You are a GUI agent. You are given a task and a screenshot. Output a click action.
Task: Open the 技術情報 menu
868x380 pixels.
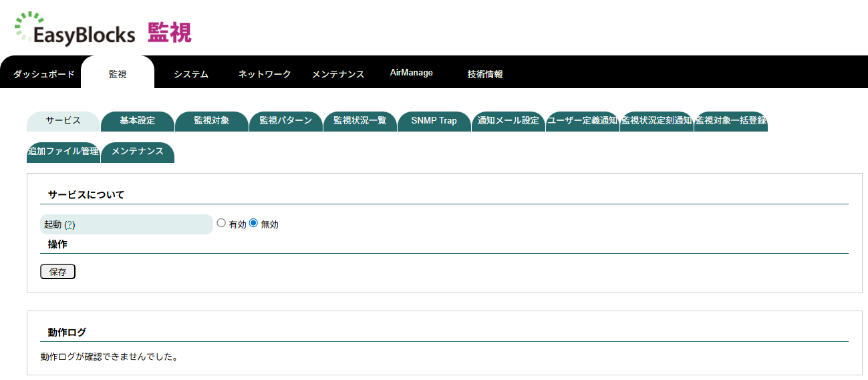coord(485,74)
